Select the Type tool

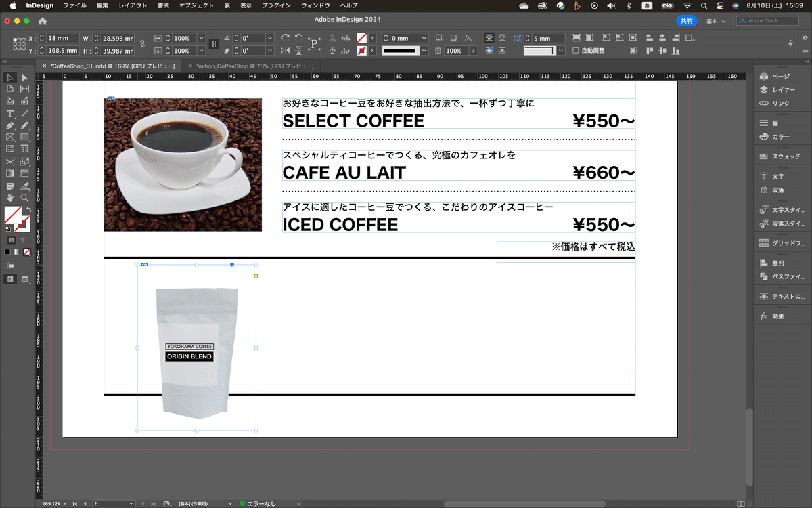click(10, 114)
